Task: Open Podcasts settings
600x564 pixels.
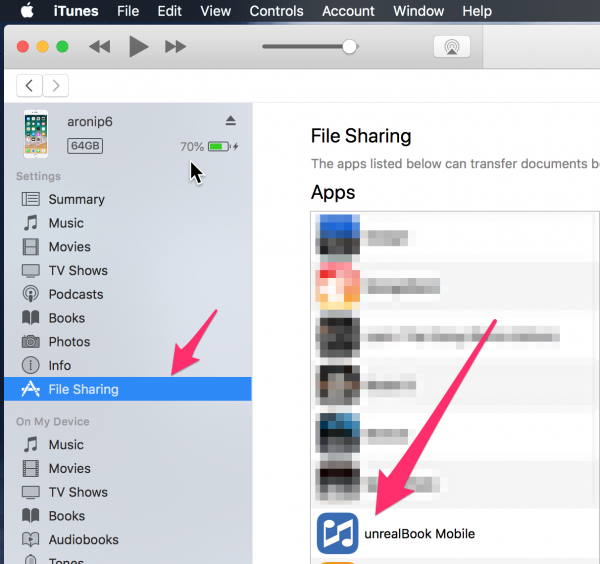Action: (x=128, y=294)
